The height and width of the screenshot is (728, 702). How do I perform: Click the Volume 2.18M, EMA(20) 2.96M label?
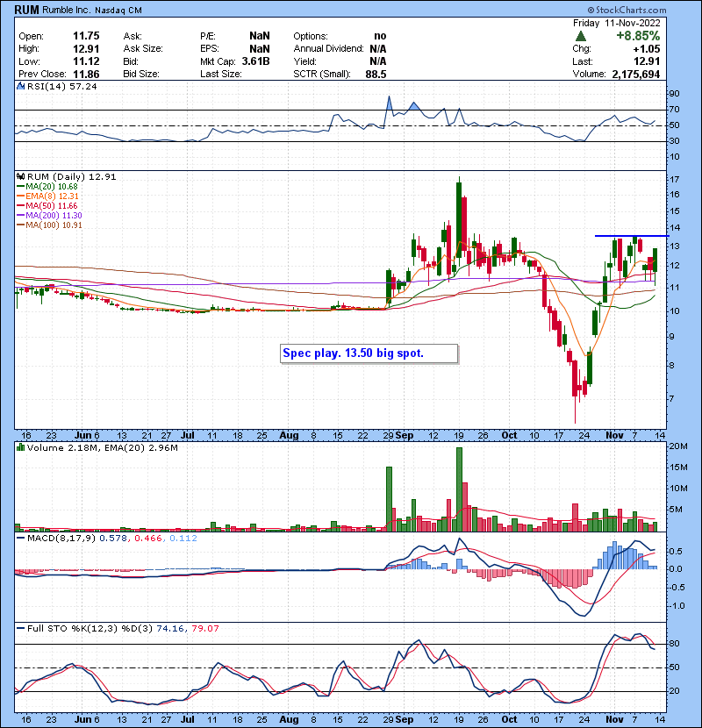click(102, 448)
